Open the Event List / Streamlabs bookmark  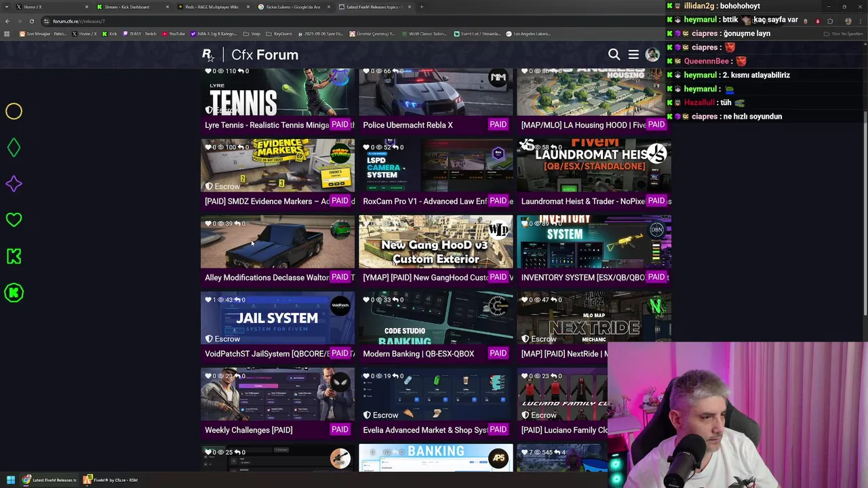[x=477, y=33]
